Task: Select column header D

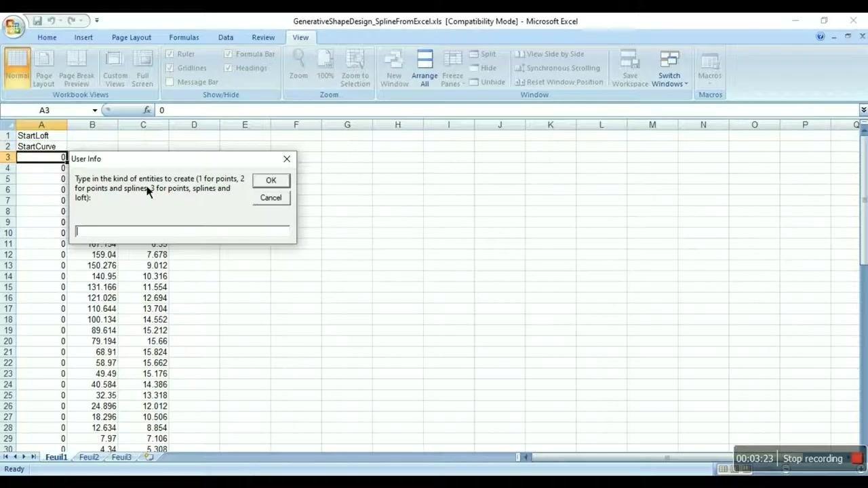Action: (x=194, y=125)
